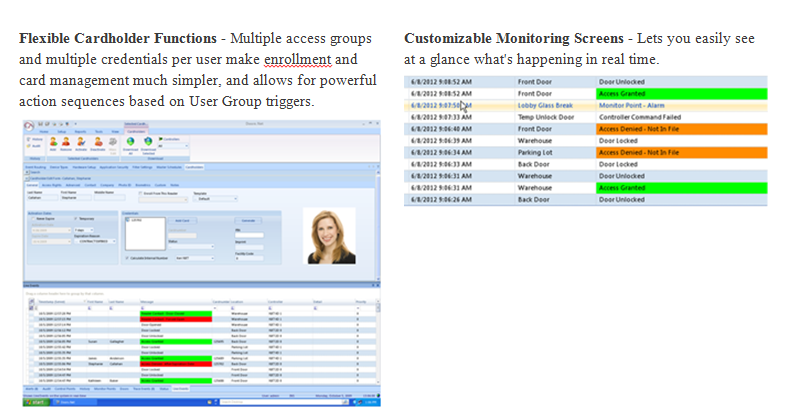This screenshot has width=789, height=416.
Task: Click the Download All globe icon
Action: click(133, 141)
